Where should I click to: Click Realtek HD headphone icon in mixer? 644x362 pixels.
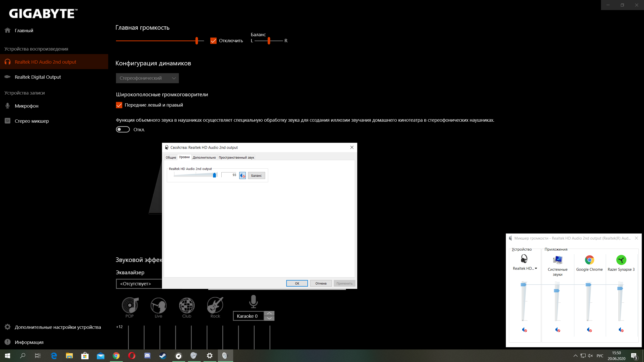tap(524, 259)
